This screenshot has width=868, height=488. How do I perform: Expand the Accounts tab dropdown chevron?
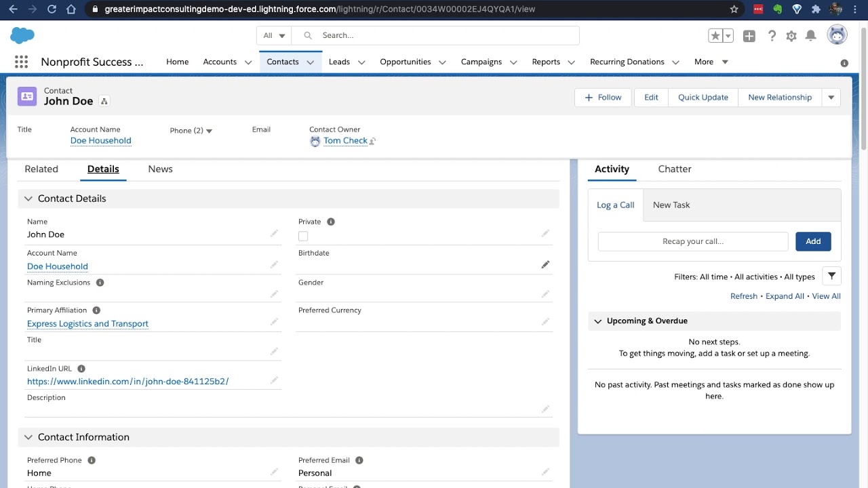click(248, 62)
